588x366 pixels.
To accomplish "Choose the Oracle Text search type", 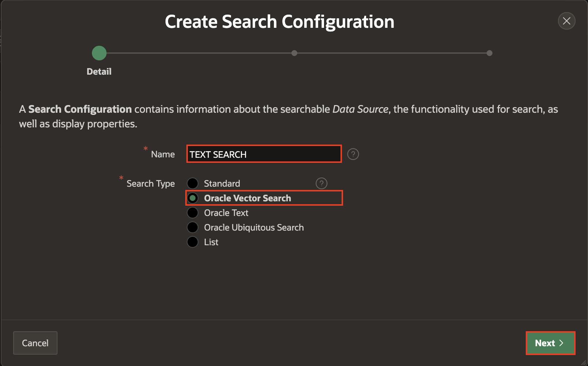I will coord(193,213).
